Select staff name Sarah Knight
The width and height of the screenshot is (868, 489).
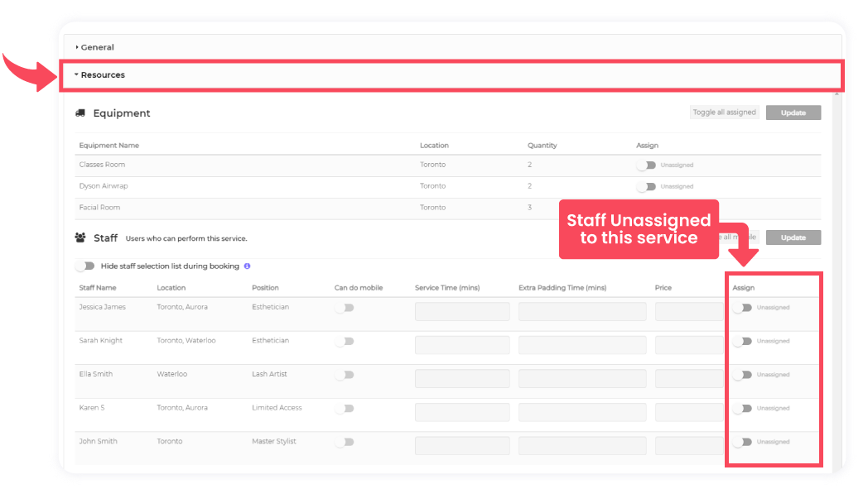(101, 341)
